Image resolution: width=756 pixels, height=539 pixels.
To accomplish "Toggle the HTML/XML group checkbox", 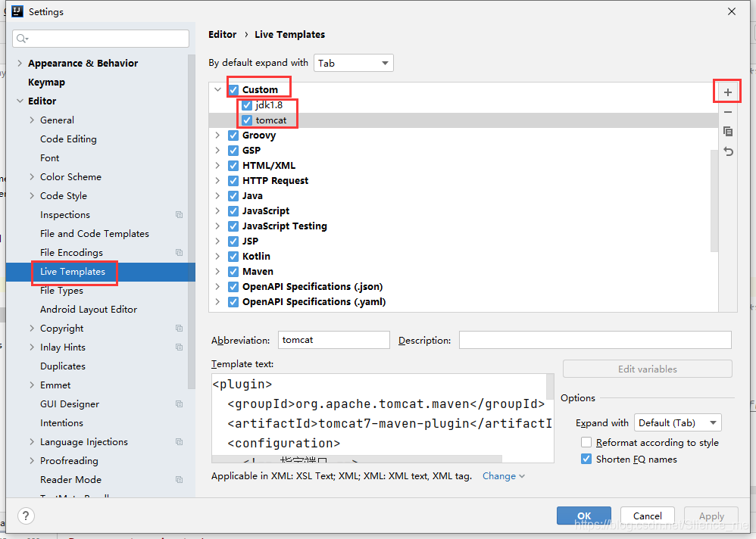I will [233, 166].
